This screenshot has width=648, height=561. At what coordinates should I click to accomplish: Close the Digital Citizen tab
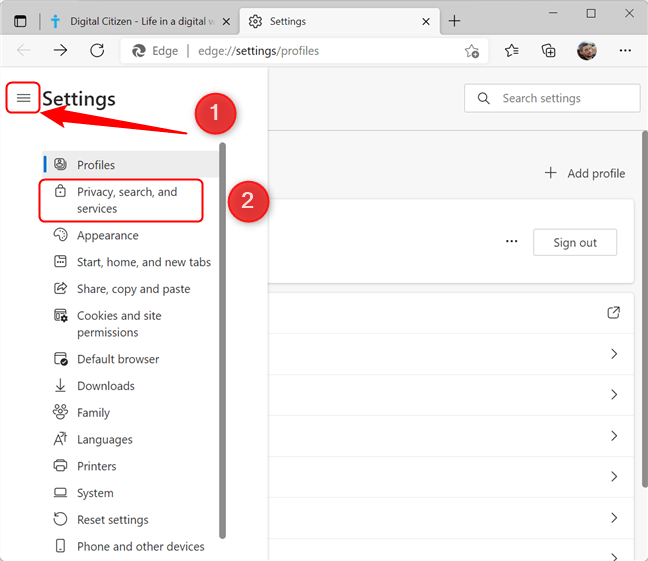(226, 21)
